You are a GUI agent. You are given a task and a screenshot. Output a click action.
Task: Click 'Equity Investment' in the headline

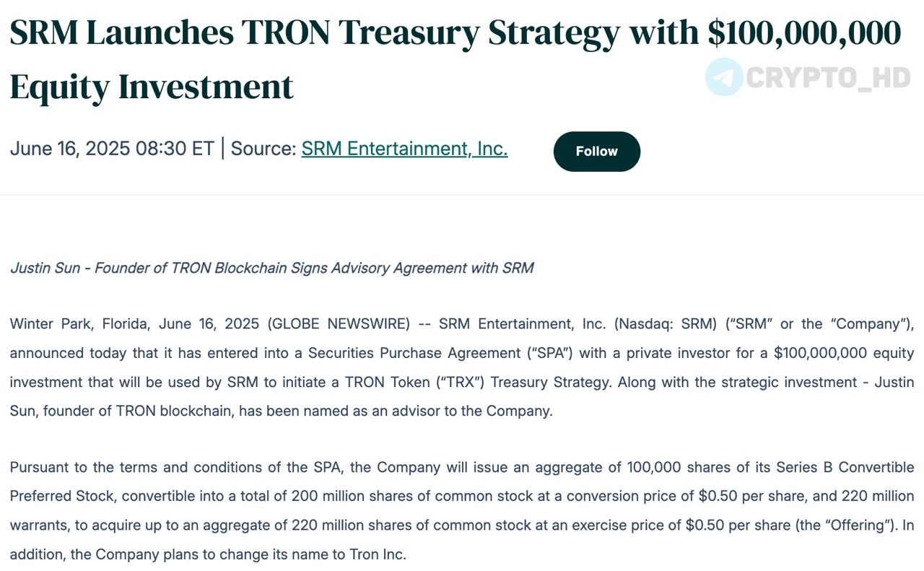[152, 87]
